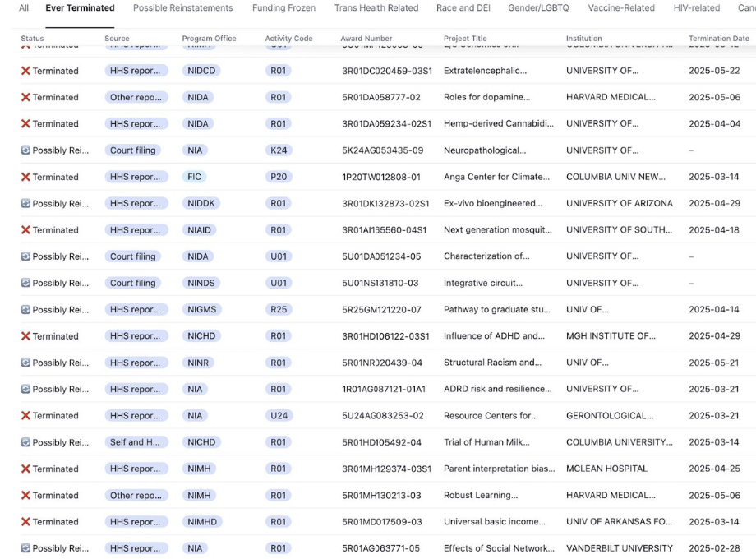Click the reinstated icon for 1R01AG087121-01A1
The image size is (756, 559).
click(x=25, y=389)
